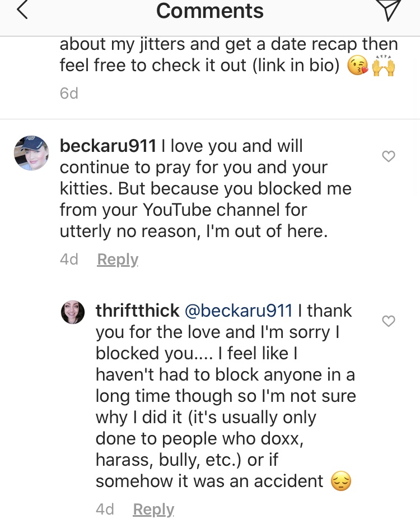Image resolution: width=420 pixels, height=528 pixels.
Task: Open thriftthick's profile picture
Action: point(73,312)
